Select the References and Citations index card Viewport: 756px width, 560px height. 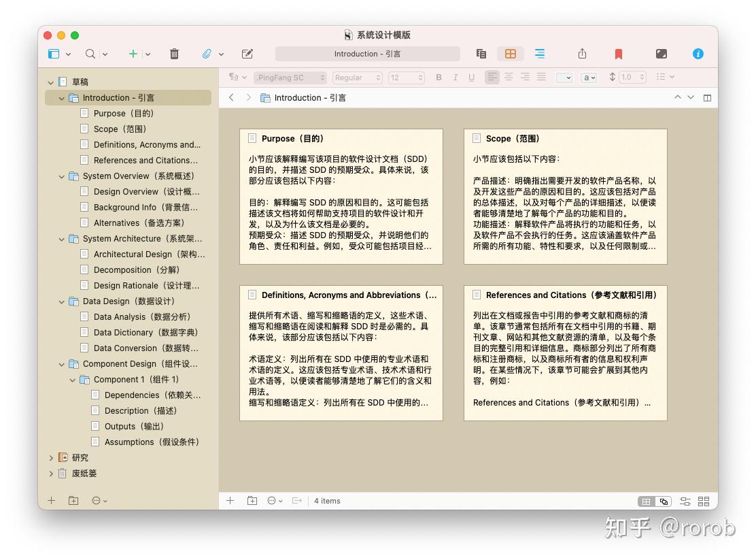(566, 353)
